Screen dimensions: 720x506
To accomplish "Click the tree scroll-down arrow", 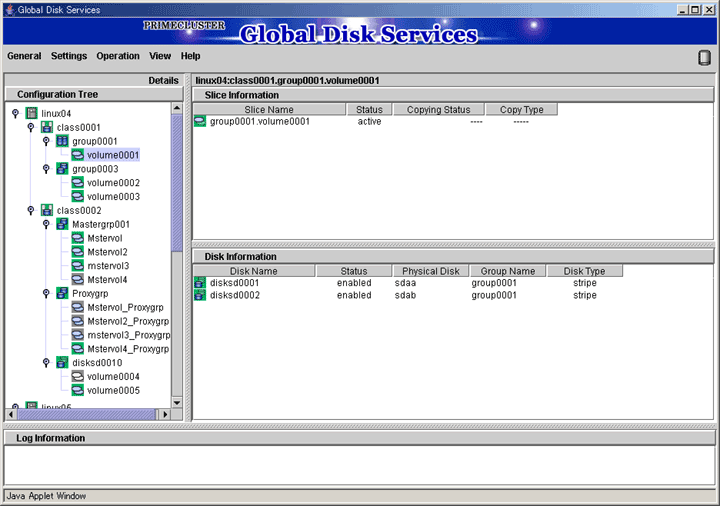I will [177, 403].
